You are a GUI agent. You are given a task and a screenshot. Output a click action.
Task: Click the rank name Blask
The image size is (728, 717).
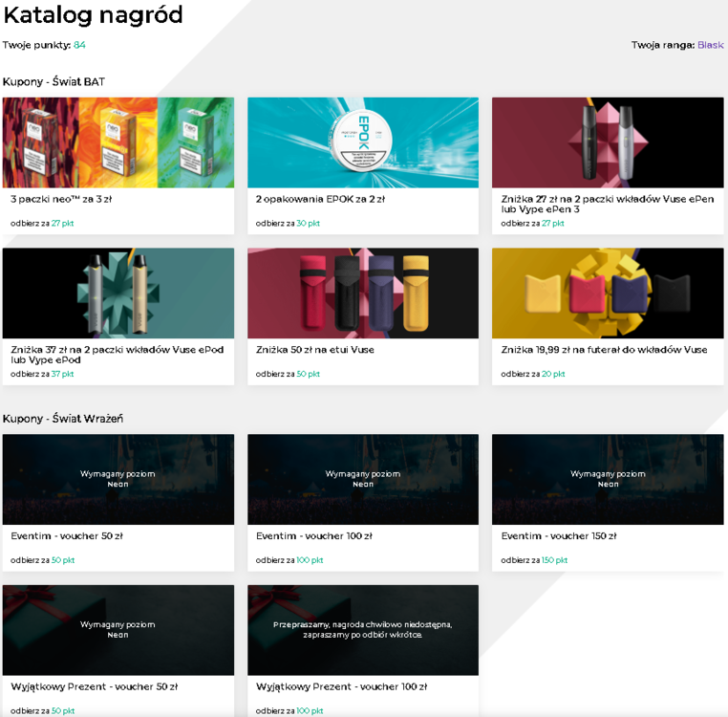[x=711, y=45]
